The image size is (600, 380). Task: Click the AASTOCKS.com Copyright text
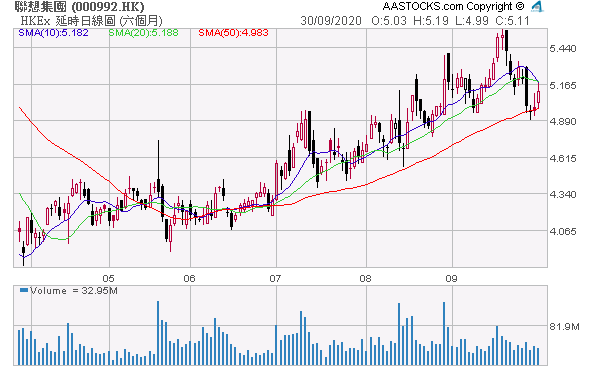[x=454, y=7]
